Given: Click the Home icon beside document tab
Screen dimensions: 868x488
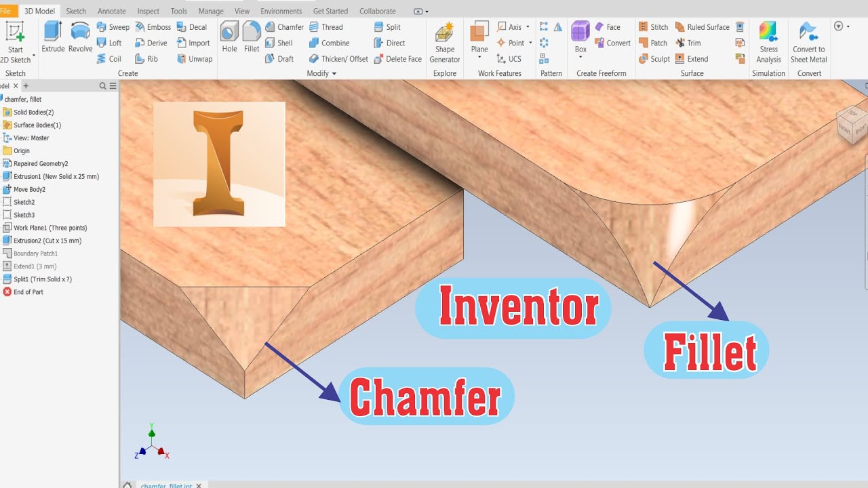Looking at the screenshot, I should click(x=127, y=485).
